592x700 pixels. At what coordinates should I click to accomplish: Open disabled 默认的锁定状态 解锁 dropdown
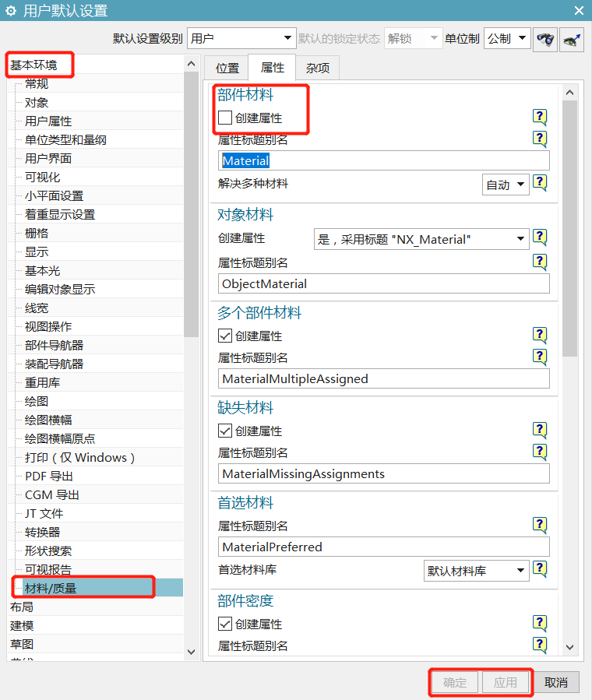(413, 38)
